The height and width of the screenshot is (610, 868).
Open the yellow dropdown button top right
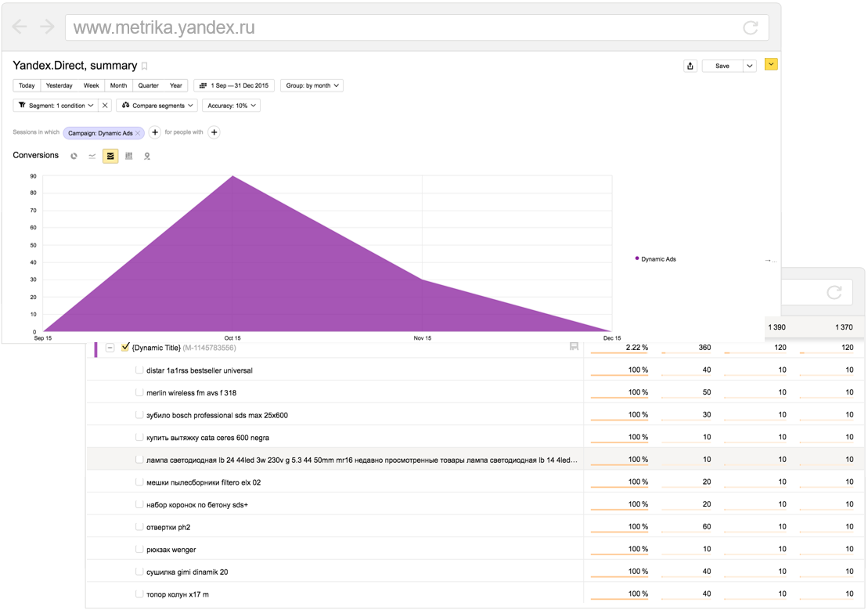click(x=771, y=64)
